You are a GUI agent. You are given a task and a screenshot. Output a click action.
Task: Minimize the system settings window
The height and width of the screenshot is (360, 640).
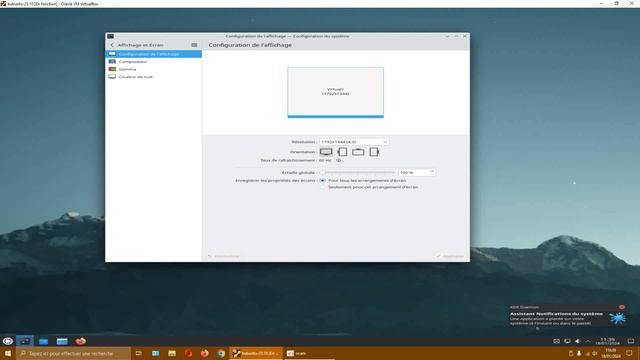447,36
